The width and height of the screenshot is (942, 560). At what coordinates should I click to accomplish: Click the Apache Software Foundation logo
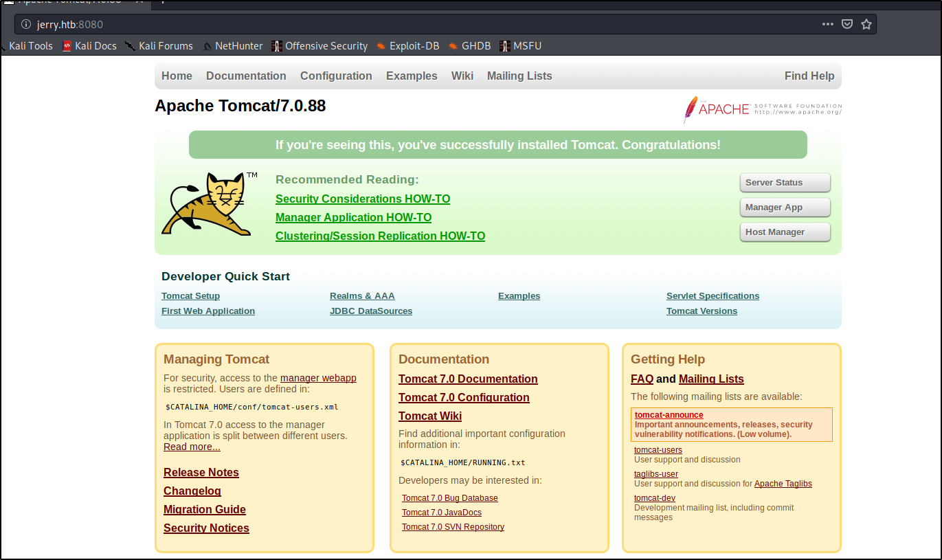coord(763,109)
